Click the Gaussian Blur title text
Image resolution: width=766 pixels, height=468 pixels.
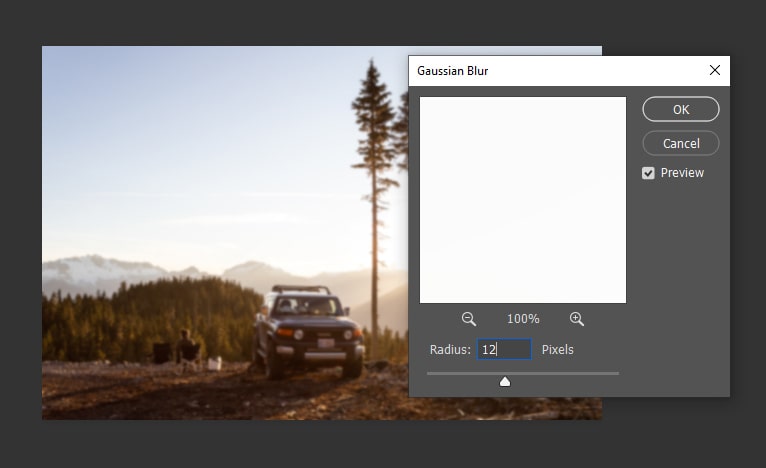(x=452, y=71)
